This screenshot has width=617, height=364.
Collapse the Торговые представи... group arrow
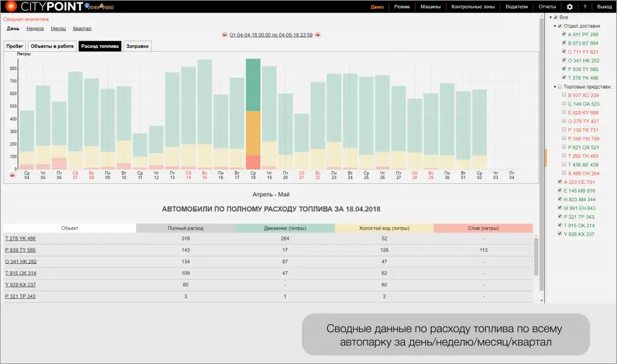pos(554,87)
